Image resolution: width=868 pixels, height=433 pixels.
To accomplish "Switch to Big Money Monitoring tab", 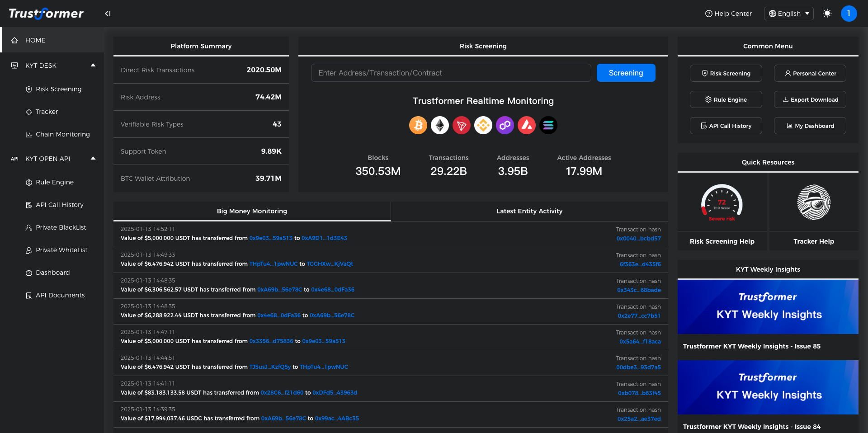I will 252,211.
